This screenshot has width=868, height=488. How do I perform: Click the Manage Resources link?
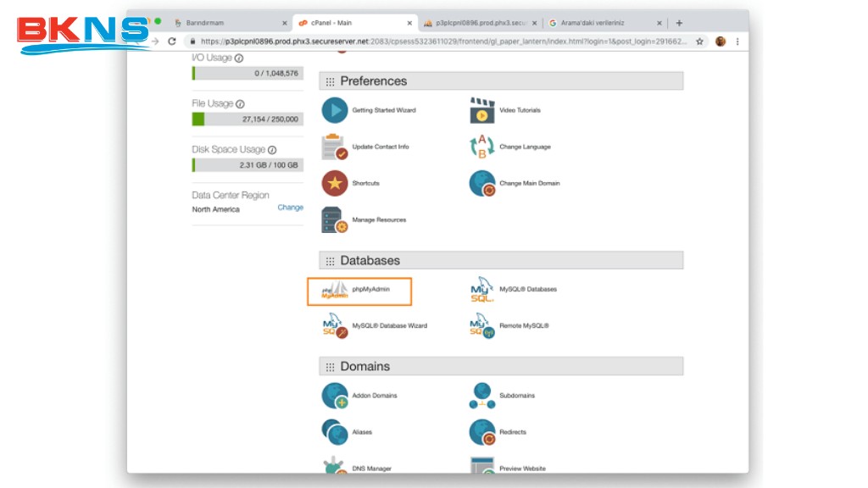pos(379,220)
